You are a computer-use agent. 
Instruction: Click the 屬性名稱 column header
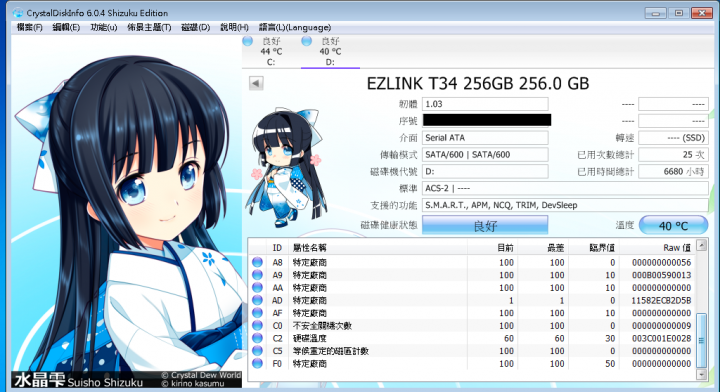[x=377, y=248]
